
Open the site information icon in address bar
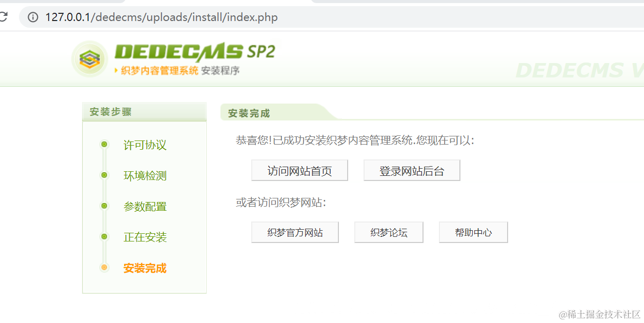(x=33, y=17)
